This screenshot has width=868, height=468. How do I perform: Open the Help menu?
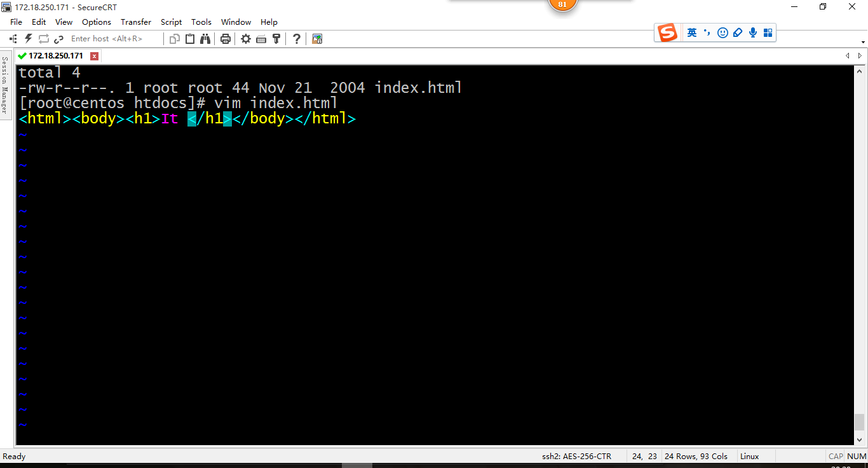tap(269, 22)
